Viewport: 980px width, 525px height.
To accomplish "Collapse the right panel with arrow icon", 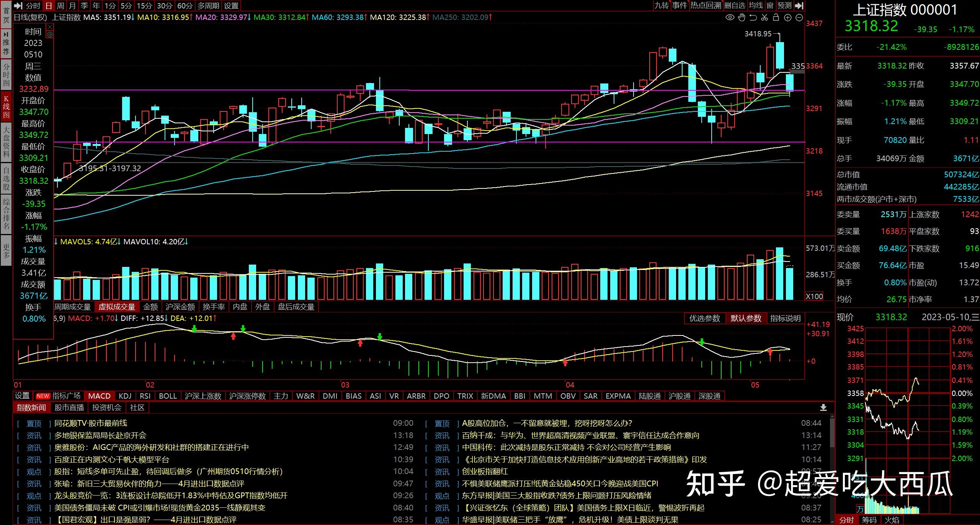I will pyautogui.click(x=799, y=5).
